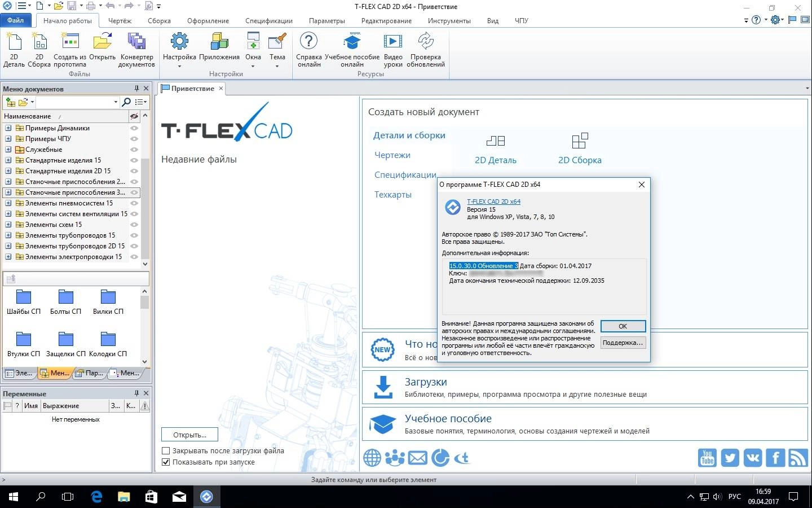
Task: Click T-FLEX CAD 2D x64 link
Action: (493, 202)
